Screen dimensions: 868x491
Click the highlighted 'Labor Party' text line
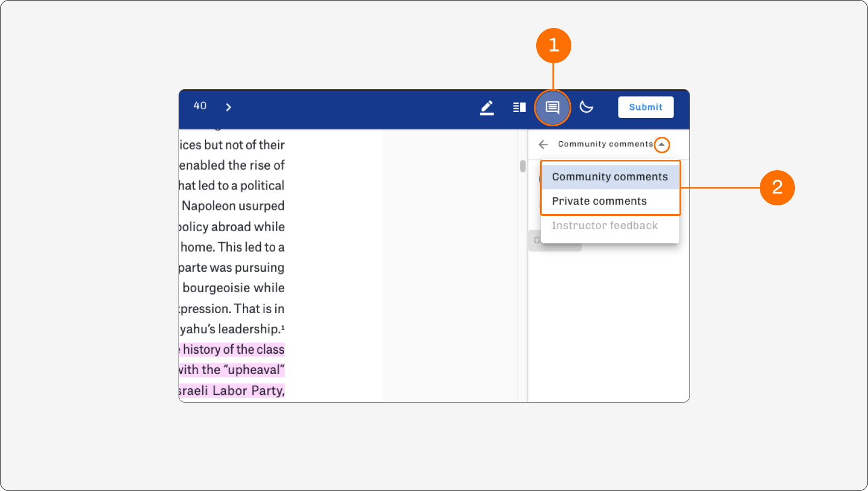coord(232,390)
